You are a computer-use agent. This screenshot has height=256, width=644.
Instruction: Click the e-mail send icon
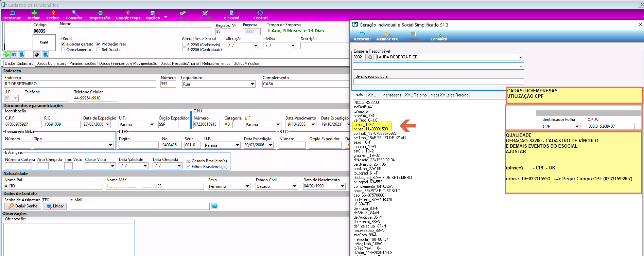[214, 206]
